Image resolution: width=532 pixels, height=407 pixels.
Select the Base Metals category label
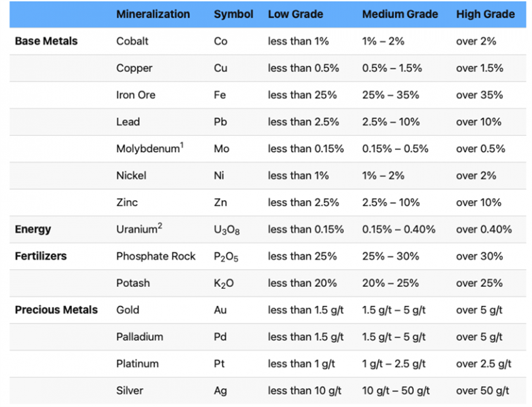[x=46, y=41]
